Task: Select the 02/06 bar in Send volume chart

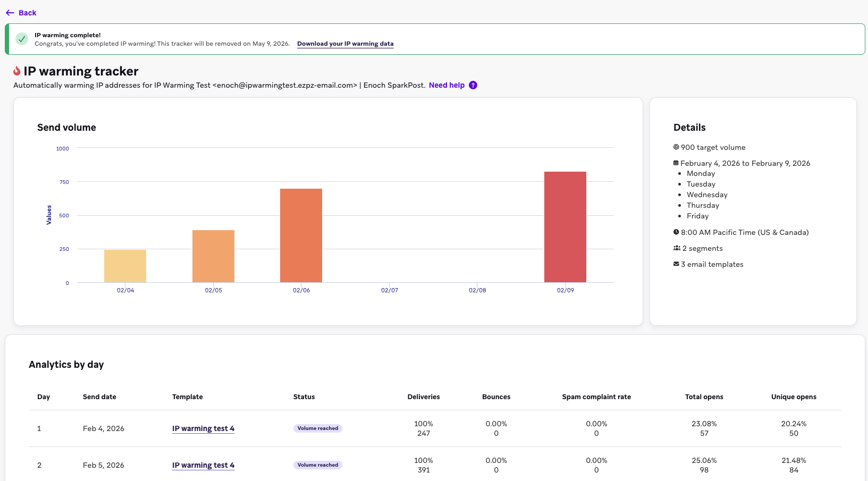Action: click(x=301, y=235)
